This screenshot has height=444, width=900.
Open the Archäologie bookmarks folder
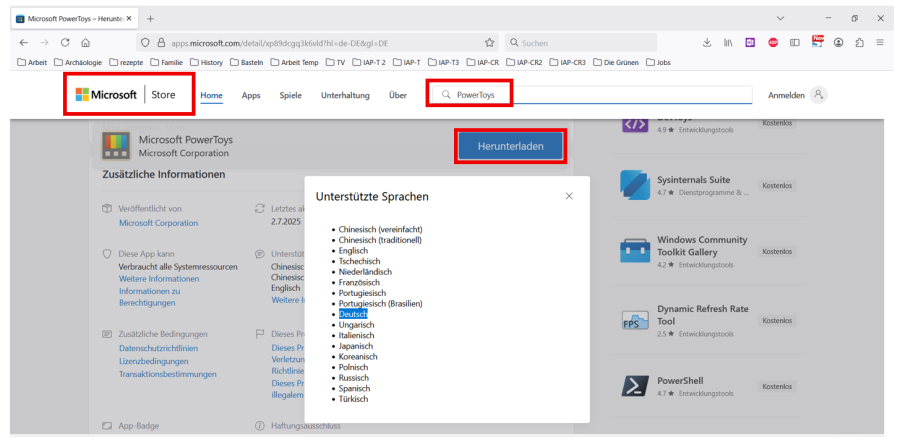(x=79, y=63)
